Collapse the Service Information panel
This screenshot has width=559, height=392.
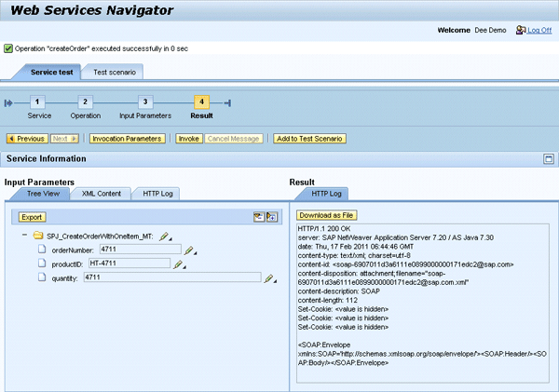[549, 159]
